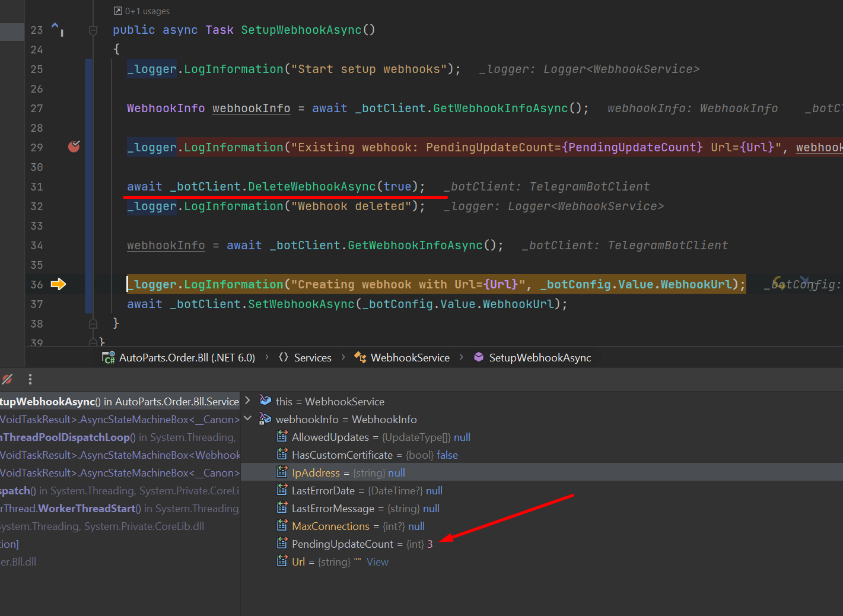Screen dimensions: 843x616
Task: Click the fold end marker on line 39
Action: (93, 342)
